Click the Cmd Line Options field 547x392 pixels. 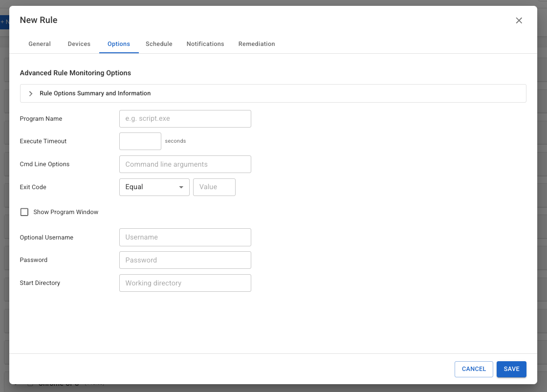[x=185, y=164]
